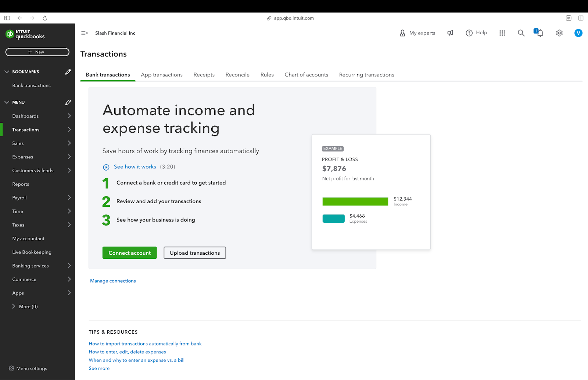Screen dimensions: 588x380
Task: Switch to Receipts tab
Action: coord(204,75)
